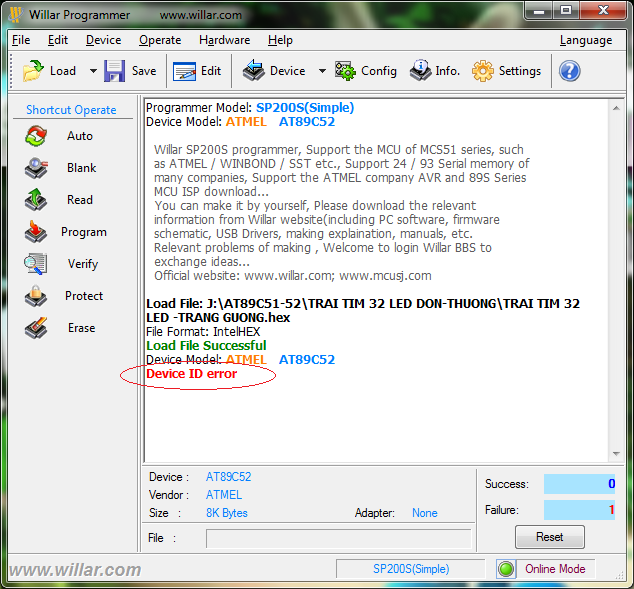Click the Auto shortcut label
The width and height of the screenshot is (634, 589).
(80, 136)
